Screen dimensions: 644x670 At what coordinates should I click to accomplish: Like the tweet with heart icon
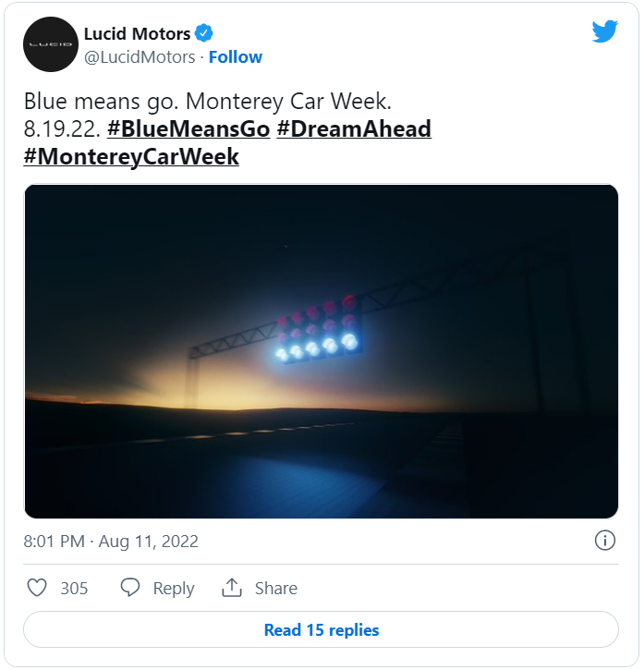click(37, 588)
